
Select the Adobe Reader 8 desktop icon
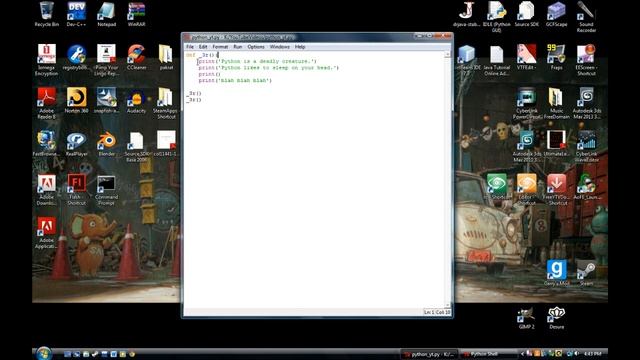click(47, 103)
